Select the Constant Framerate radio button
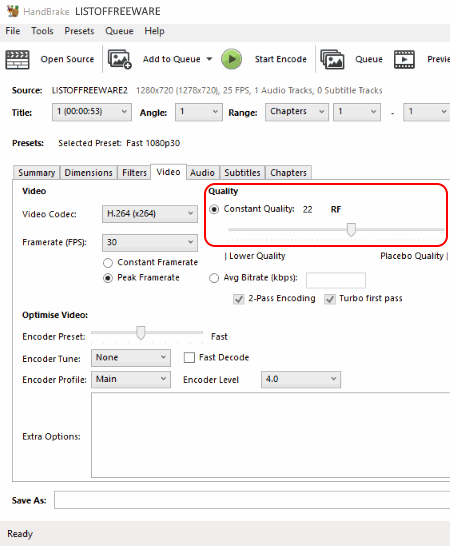This screenshot has height=546, width=450. [108, 263]
